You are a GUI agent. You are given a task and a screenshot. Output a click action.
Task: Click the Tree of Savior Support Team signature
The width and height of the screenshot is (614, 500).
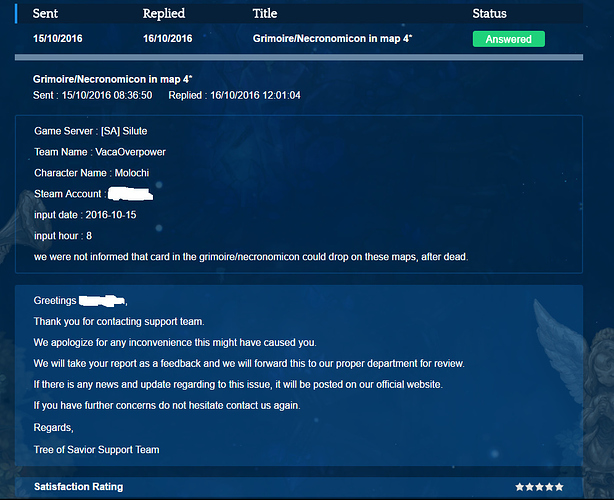(96, 450)
